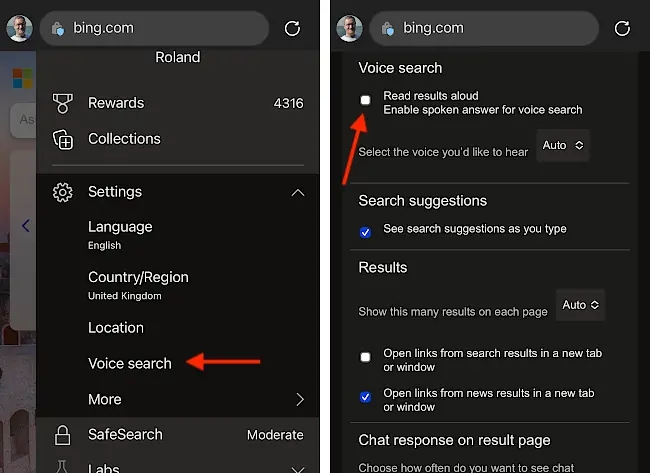Click the Chat response on result page heading

[454, 440]
